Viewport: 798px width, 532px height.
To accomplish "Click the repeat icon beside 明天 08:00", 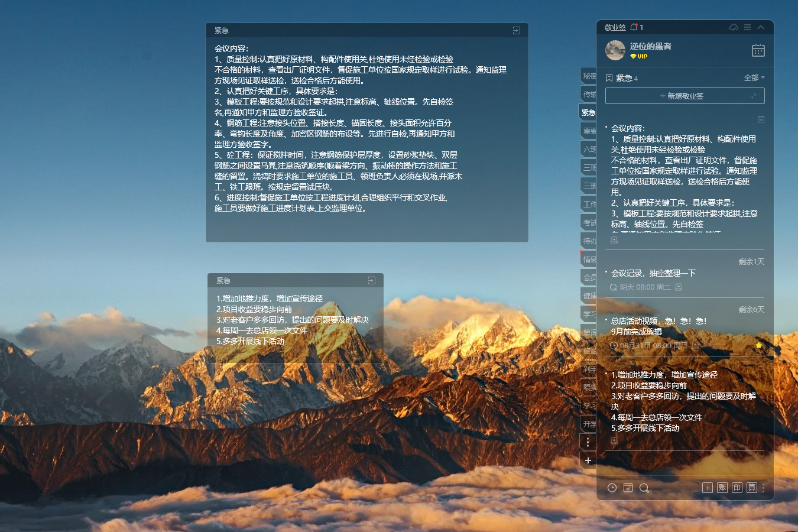I will tap(614, 287).
